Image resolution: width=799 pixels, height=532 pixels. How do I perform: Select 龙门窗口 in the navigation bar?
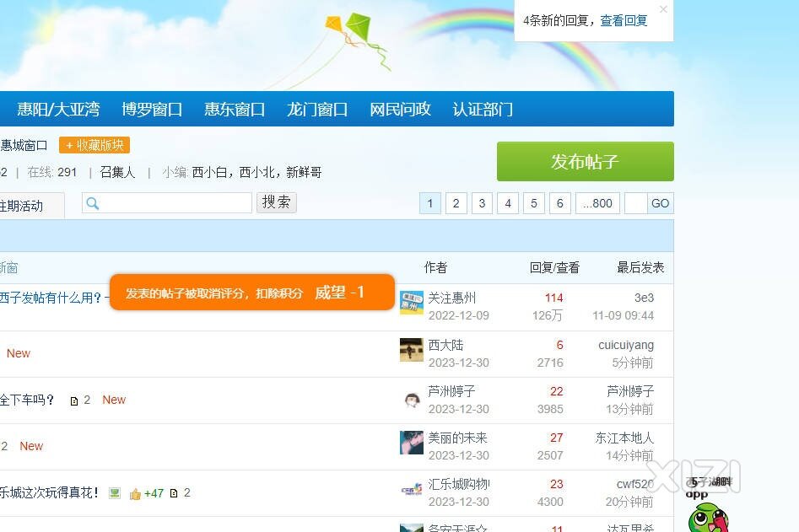(317, 109)
